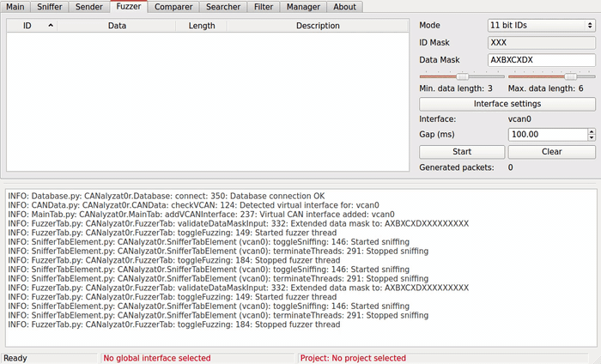Screen dimensions: 601x364
Task: Click the ID column sort arrow
Action: pyautogui.click(x=51, y=26)
